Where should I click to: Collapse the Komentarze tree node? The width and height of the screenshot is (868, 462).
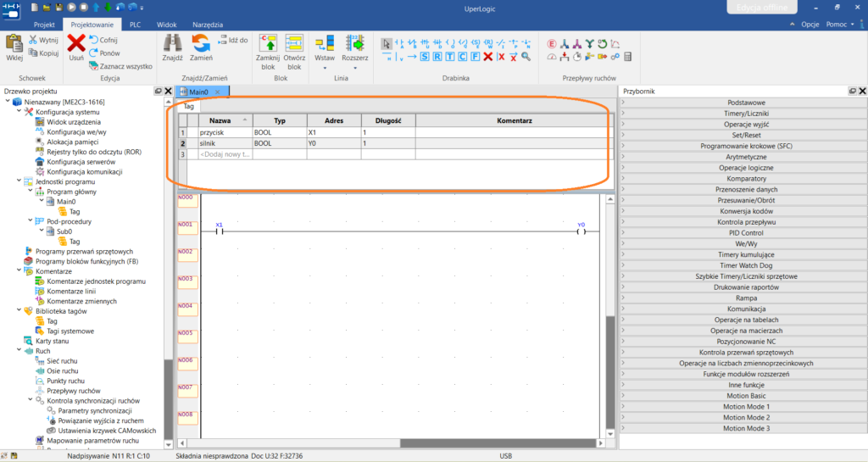[19, 270]
